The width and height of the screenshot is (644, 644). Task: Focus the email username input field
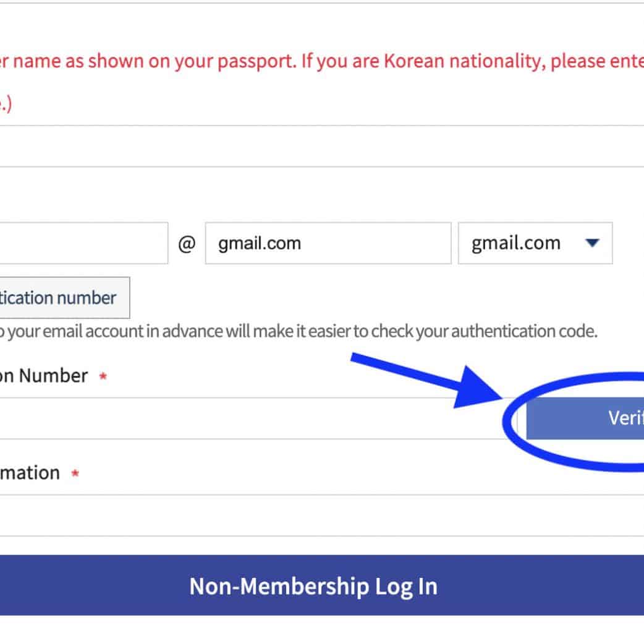coord(80,243)
